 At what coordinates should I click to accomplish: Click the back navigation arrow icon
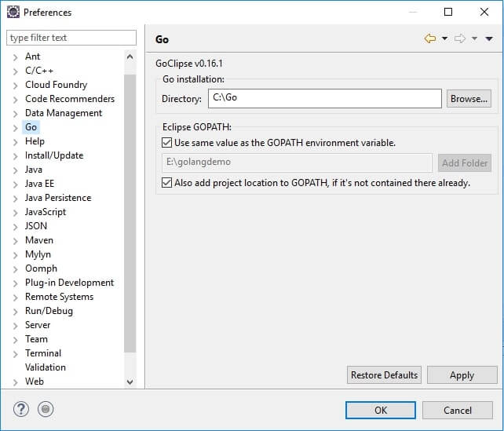click(429, 38)
